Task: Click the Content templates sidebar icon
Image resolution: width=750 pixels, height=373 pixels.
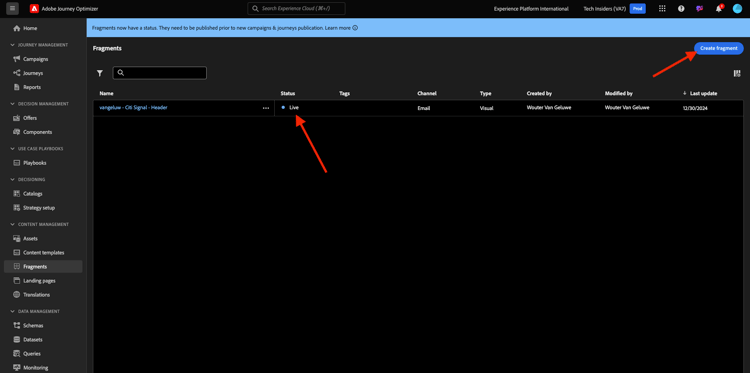Action: (17, 252)
